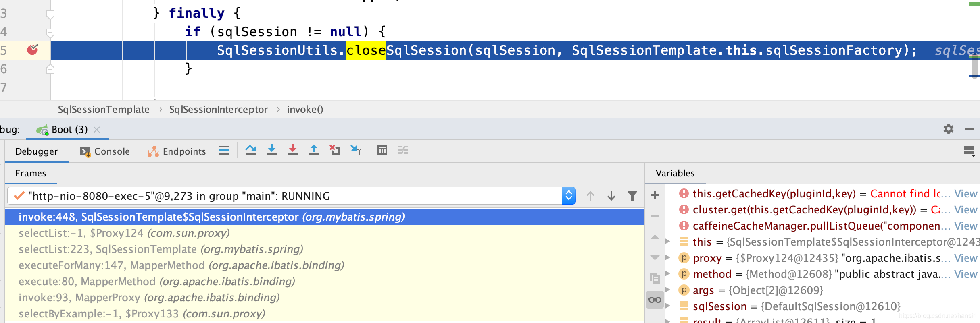Screen dimensions: 980x323
Task: Toggle show watches glasses icon
Action: (x=655, y=300)
